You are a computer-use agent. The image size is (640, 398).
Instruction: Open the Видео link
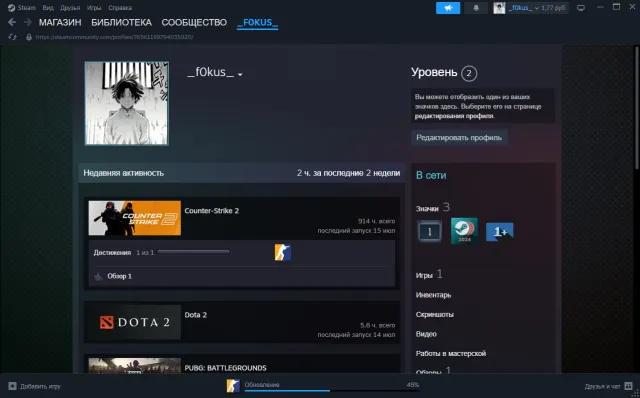[x=426, y=334]
